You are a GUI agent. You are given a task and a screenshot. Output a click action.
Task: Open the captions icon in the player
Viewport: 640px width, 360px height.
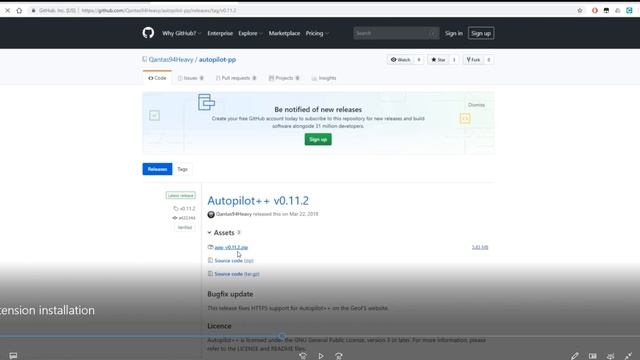pos(13,356)
